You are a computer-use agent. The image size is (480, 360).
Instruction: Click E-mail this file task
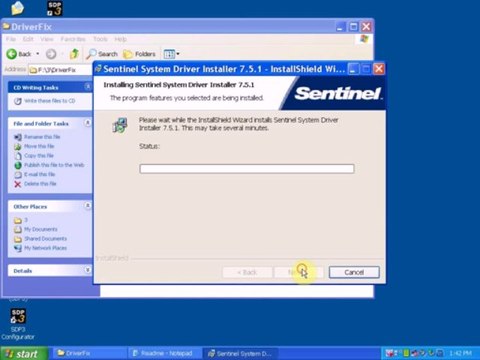(39, 174)
